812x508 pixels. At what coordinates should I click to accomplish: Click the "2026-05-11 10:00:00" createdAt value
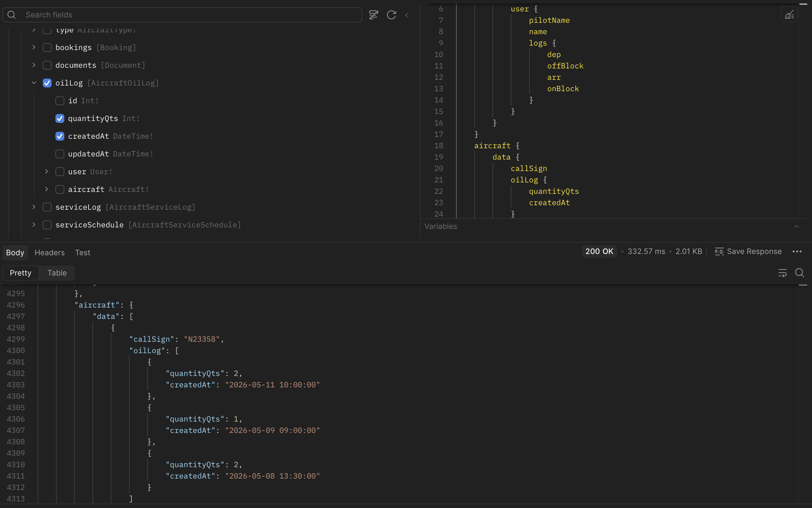point(272,385)
